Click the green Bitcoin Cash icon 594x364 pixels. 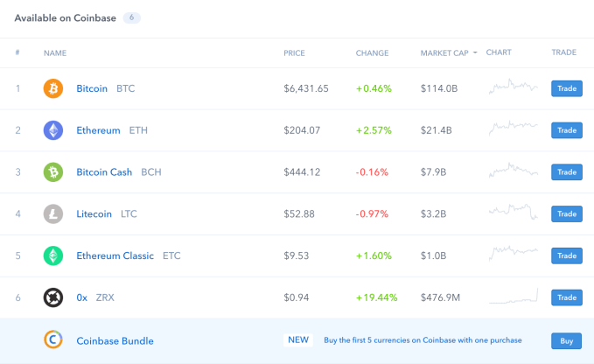pyautogui.click(x=53, y=172)
